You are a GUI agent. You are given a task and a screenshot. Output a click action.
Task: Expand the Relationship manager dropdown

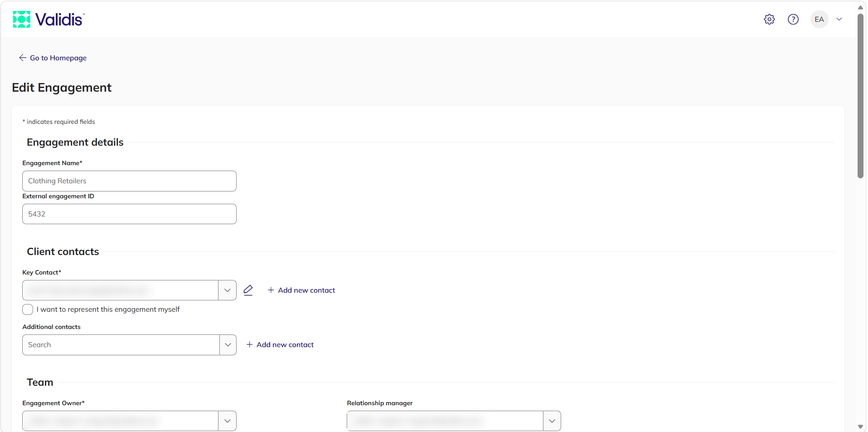(552, 421)
